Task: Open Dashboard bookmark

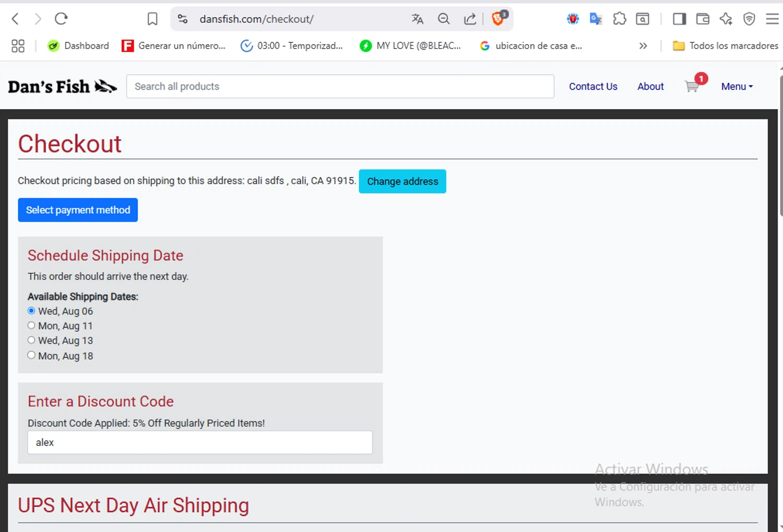Action: point(78,46)
